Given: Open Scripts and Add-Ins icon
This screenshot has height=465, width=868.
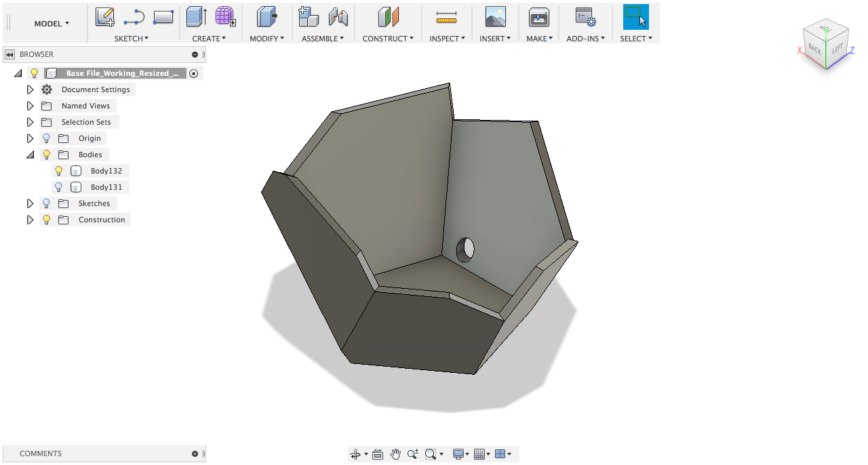Looking at the screenshot, I should (x=585, y=16).
